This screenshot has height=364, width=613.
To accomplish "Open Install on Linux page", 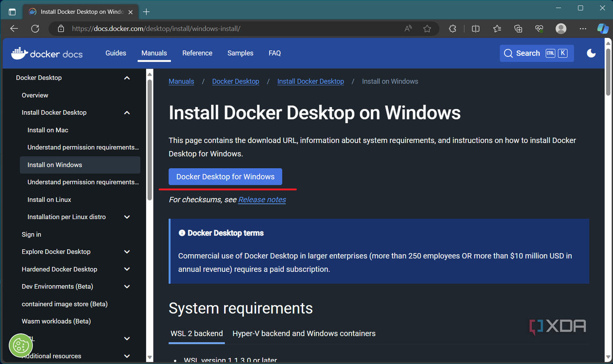I will point(49,200).
